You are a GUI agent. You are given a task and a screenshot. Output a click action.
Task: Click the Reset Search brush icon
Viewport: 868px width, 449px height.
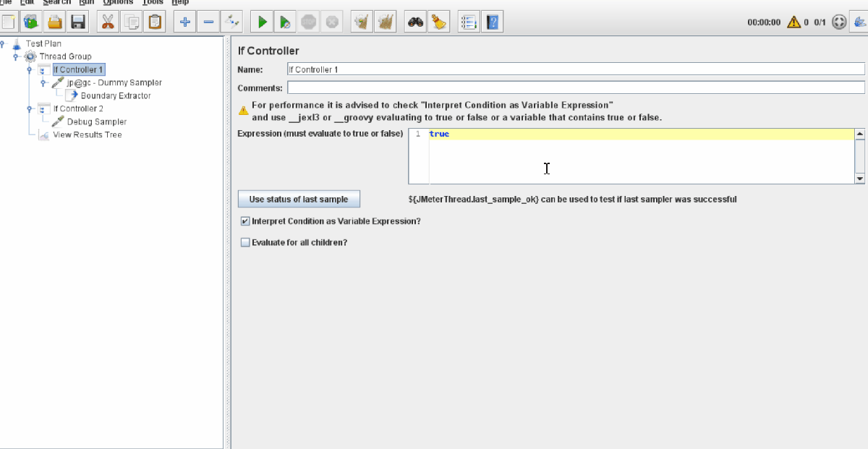pyautogui.click(x=438, y=22)
